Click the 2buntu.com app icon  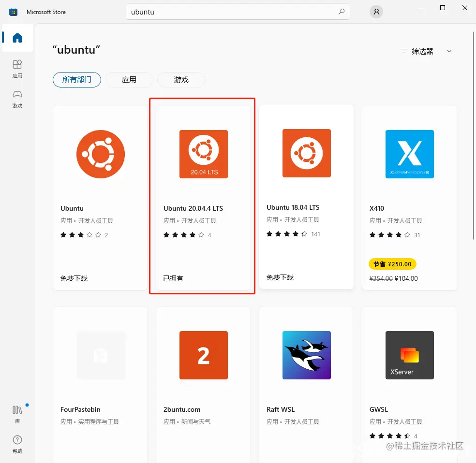[x=203, y=355]
